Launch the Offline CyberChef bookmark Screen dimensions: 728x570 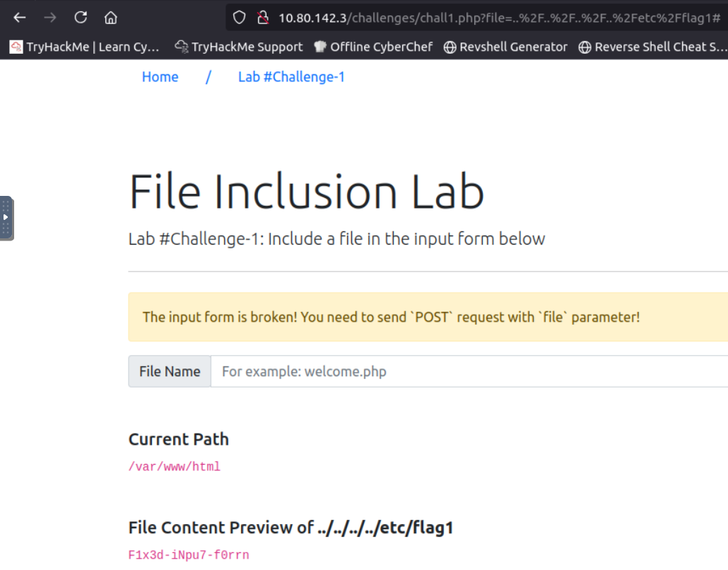(373, 47)
